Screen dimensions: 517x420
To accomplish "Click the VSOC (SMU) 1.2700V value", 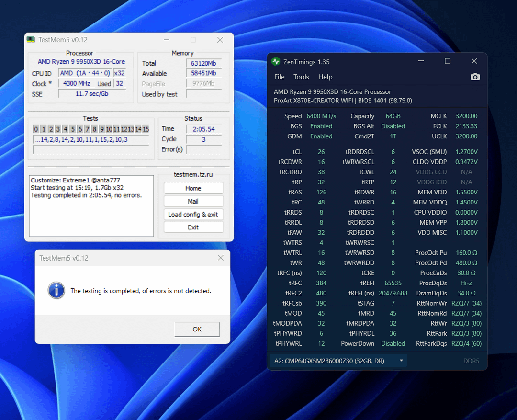I will click(466, 152).
